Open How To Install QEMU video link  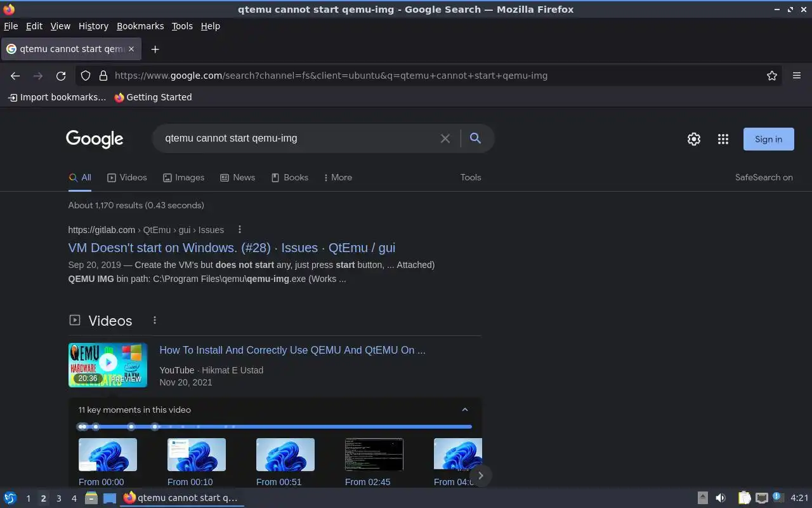292,350
